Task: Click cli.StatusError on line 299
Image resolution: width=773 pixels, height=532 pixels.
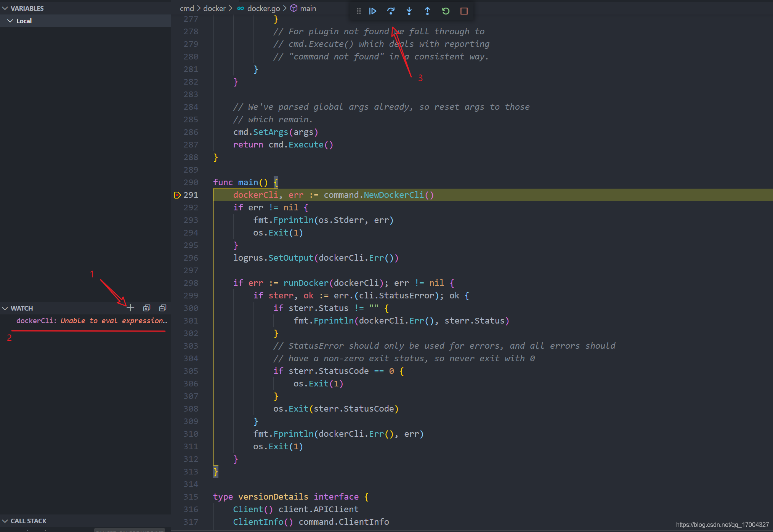Action: [x=396, y=296]
